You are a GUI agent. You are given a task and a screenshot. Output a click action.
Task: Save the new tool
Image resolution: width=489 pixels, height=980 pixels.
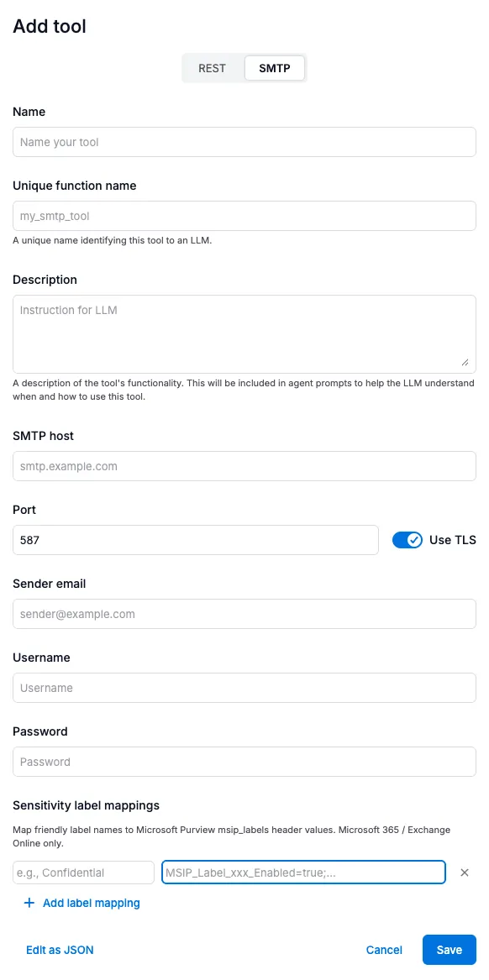pyautogui.click(x=449, y=950)
